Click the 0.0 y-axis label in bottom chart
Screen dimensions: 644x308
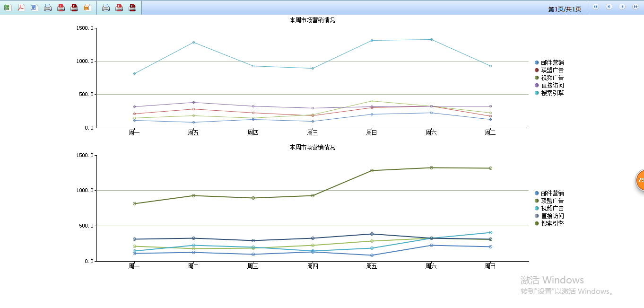tap(88, 261)
